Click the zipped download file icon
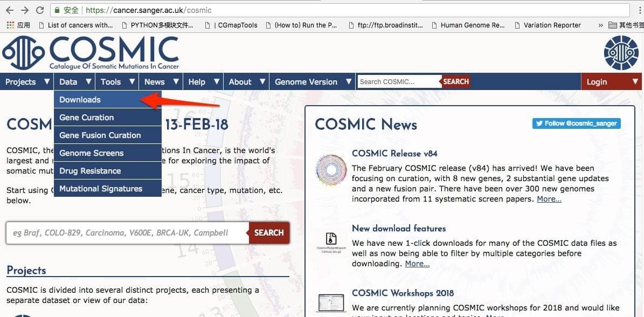The width and height of the screenshot is (644, 317). tap(331, 243)
